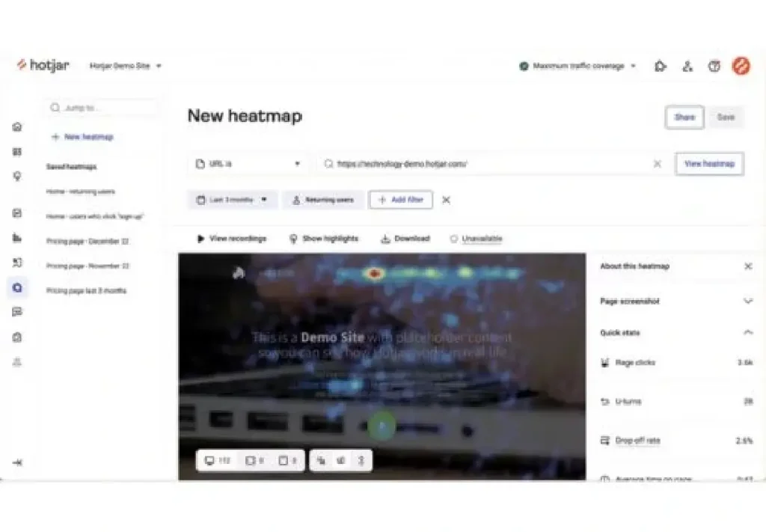This screenshot has height=532, width=766.
Task: Click the red hotspot on heatmap
Action: [x=375, y=274]
